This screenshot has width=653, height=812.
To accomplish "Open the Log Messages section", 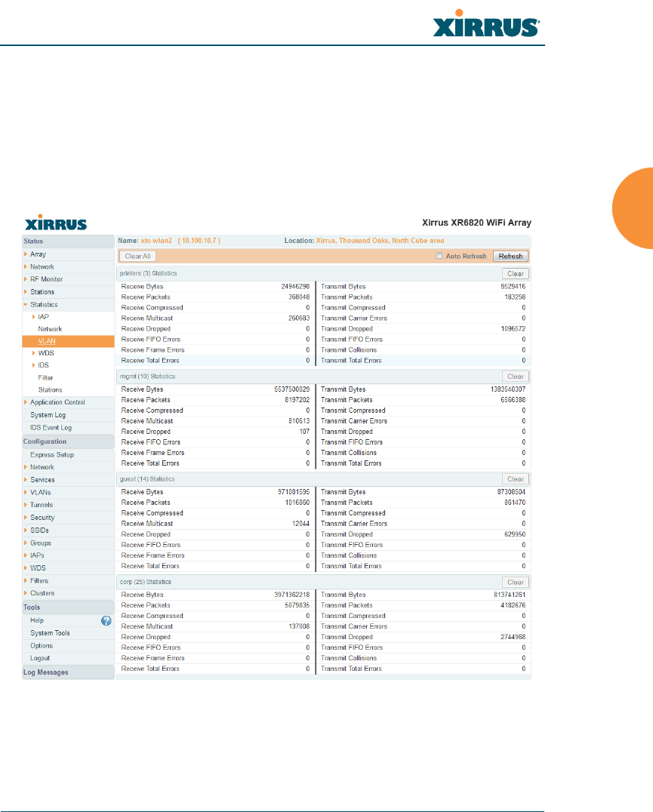I will (69, 672).
